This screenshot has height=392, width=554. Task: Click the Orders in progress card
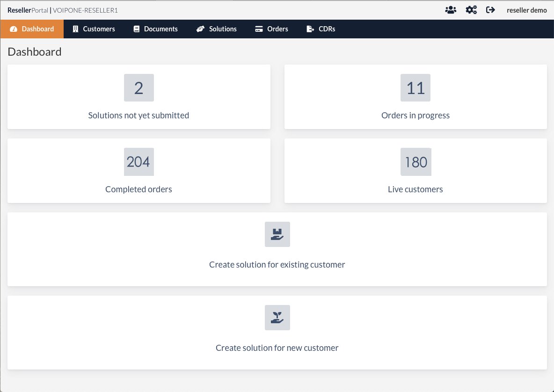[415, 97]
